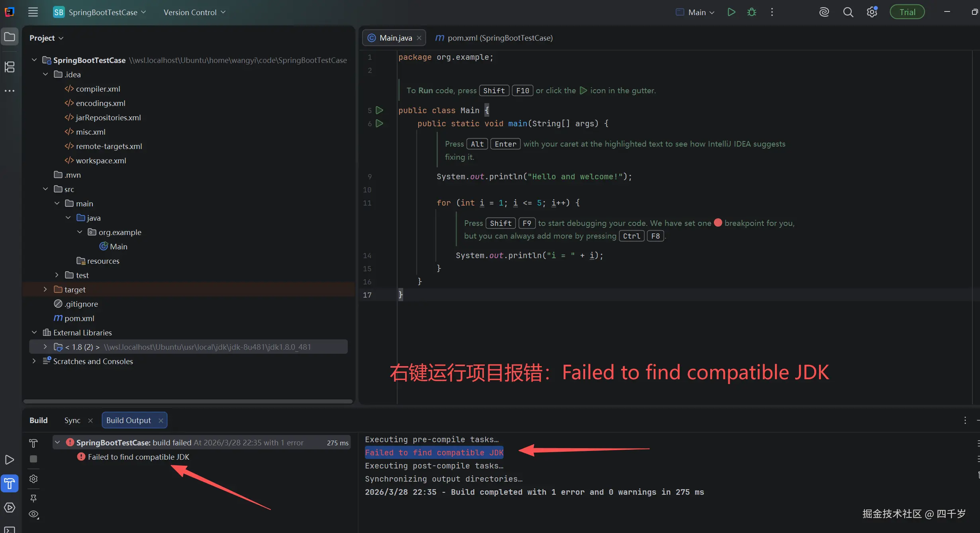
Task: Open Search Everywhere magnifier icon
Action: pos(848,12)
